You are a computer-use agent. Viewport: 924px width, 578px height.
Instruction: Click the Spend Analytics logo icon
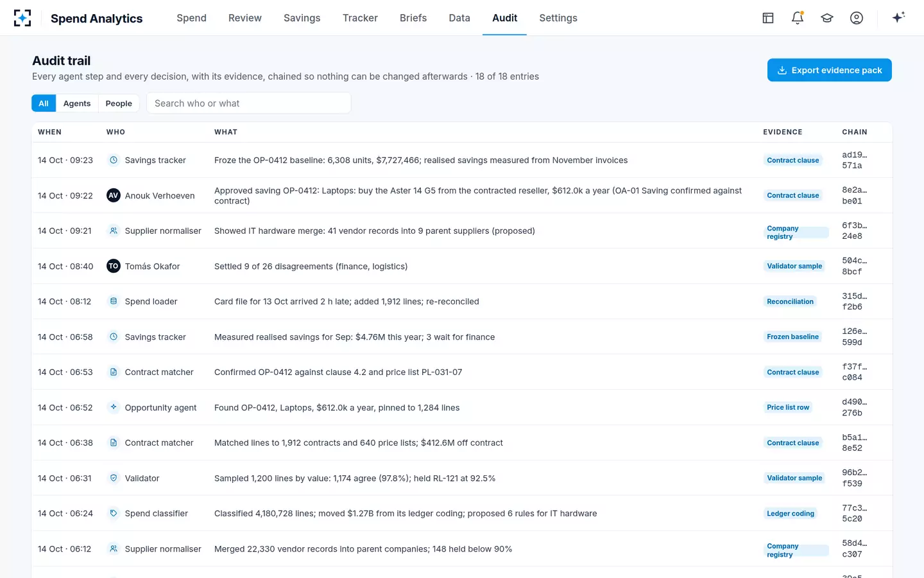coord(22,18)
